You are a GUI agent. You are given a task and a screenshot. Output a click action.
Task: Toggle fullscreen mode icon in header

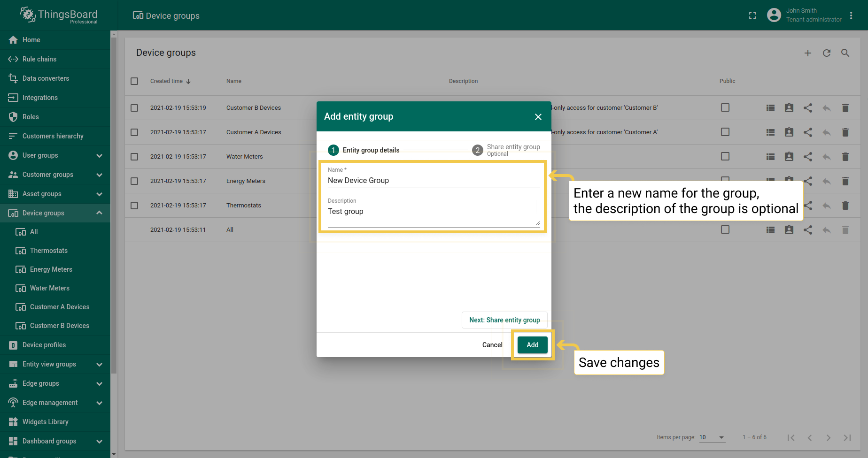pos(752,15)
